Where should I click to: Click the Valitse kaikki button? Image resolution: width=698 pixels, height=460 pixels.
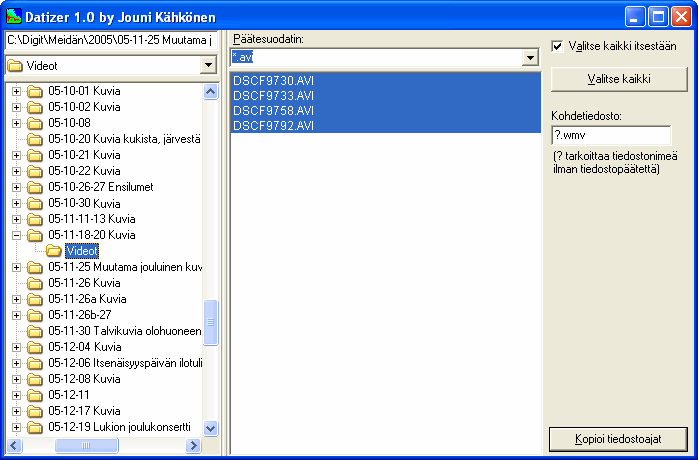pos(619,79)
